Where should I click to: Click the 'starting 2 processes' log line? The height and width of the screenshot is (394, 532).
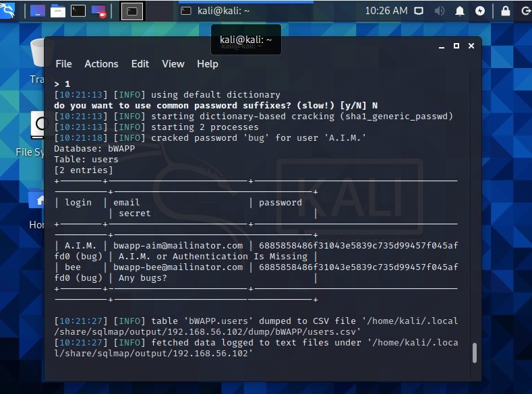(156, 127)
